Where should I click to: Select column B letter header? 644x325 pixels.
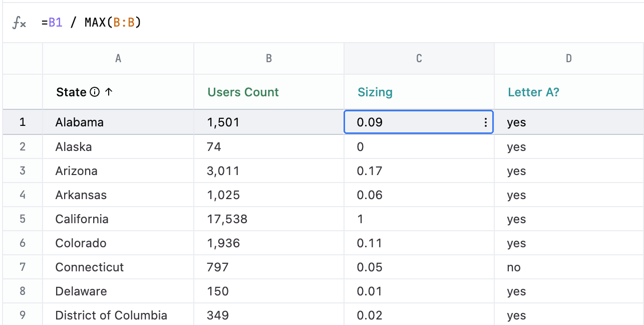pos(269,59)
